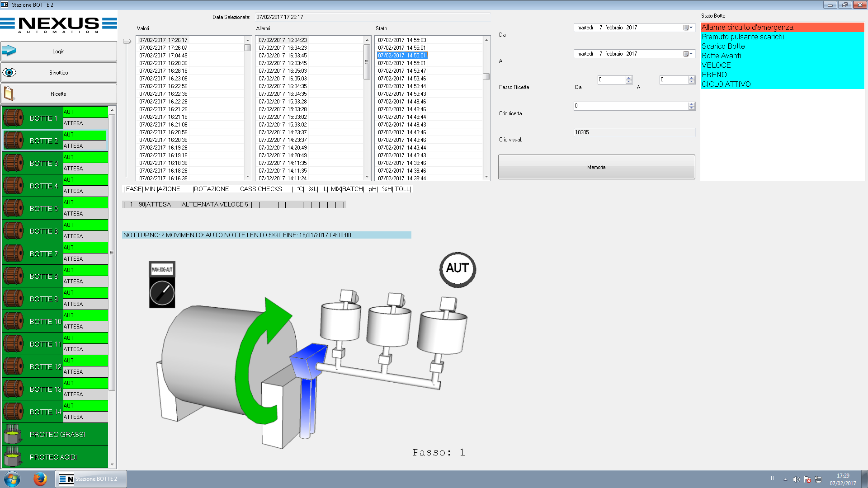Image resolution: width=868 pixels, height=488 pixels.
Task: Click the PROTEC ACIDI tank icon
Action: pyautogui.click(x=13, y=457)
